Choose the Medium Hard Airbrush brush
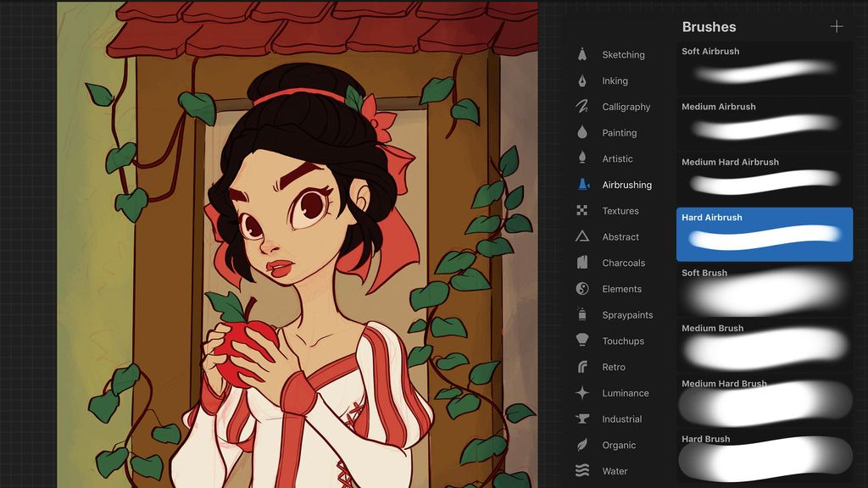 point(763,178)
